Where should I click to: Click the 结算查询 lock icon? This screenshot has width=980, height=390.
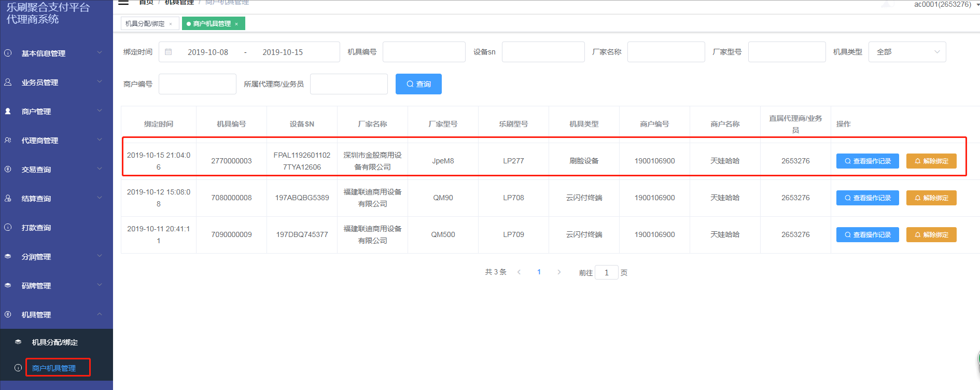8,198
